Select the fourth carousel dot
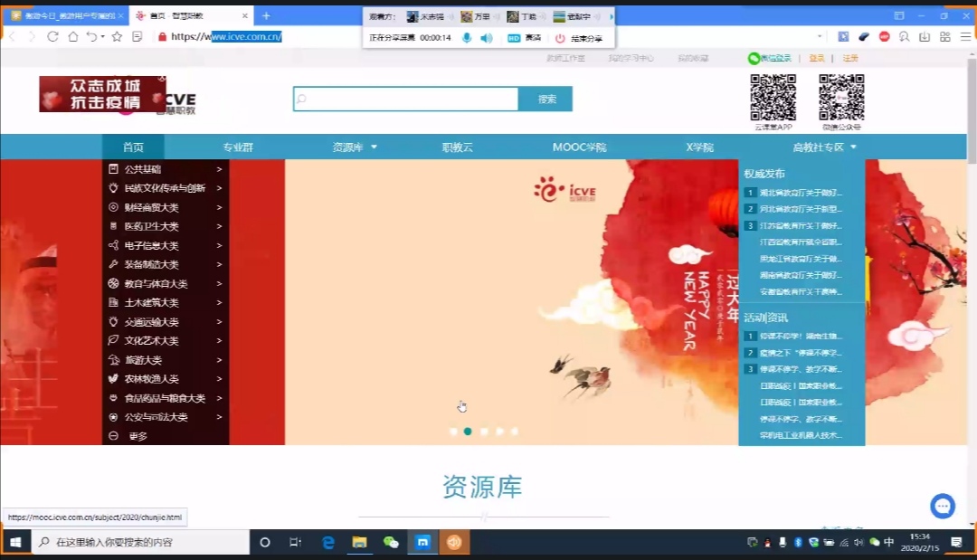Screen dimensions: 977x560 tap(499, 431)
